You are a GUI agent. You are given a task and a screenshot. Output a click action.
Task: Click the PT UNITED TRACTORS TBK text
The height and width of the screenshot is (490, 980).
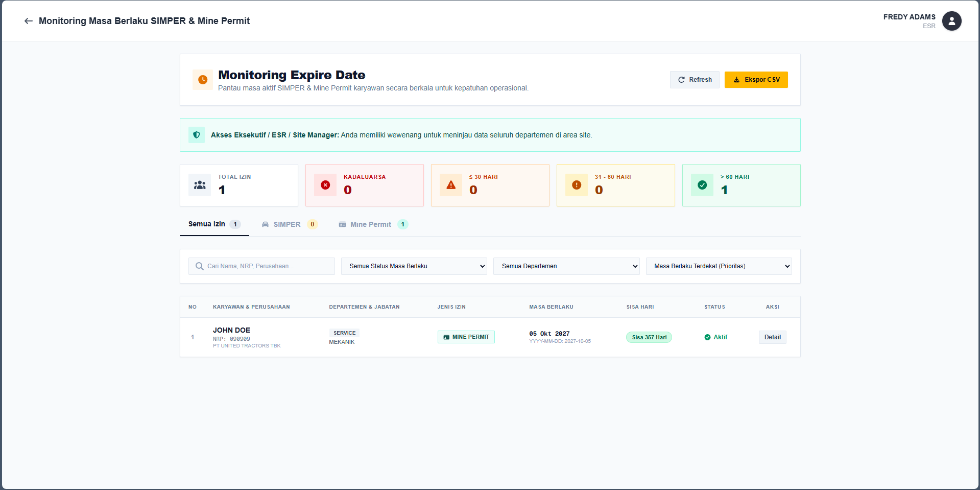[x=247, y=346]
